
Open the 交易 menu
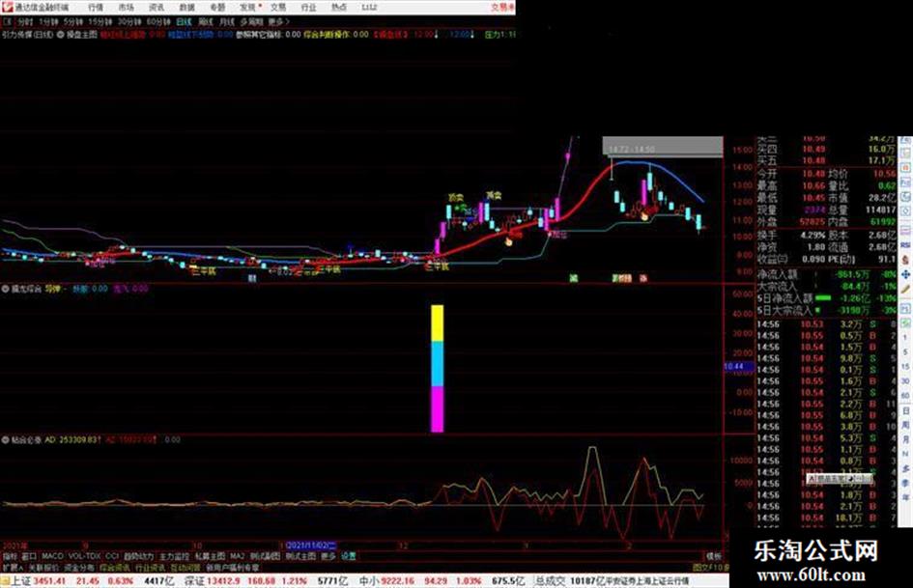click(278, 7)
